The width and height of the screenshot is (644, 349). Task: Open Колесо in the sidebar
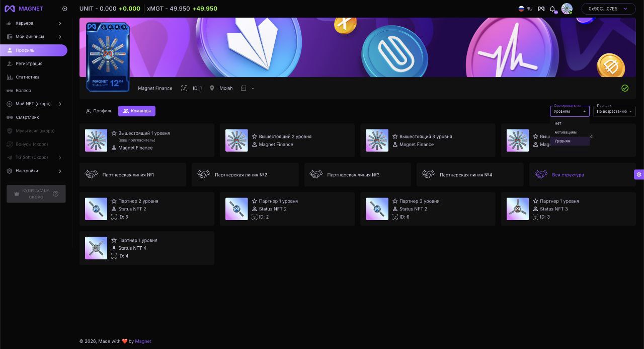click(23, 91)
